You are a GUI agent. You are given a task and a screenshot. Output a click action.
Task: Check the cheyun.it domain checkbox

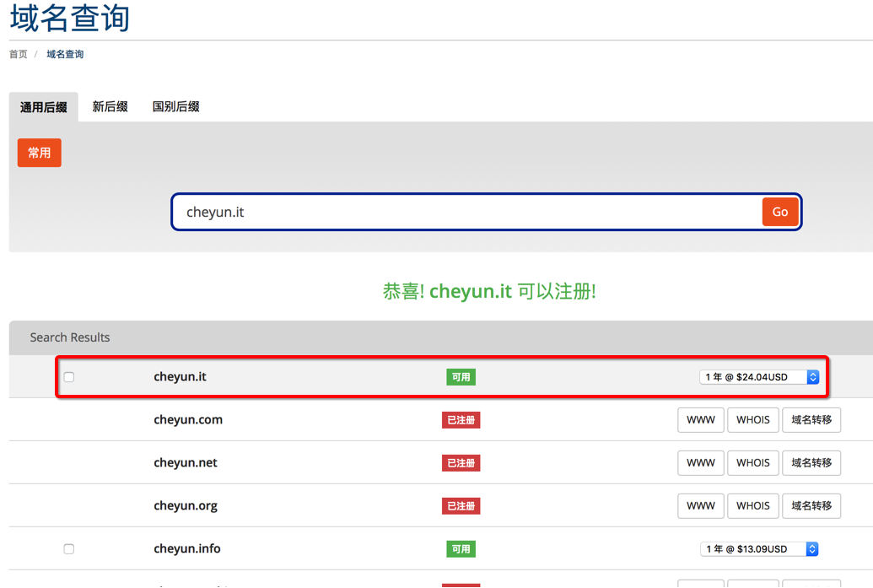click(69, 377)
